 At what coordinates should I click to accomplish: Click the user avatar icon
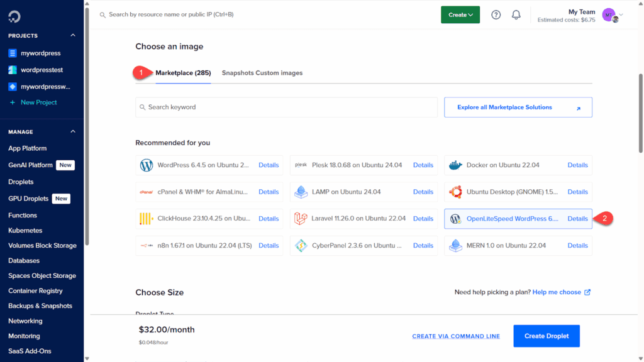(609, 15)
